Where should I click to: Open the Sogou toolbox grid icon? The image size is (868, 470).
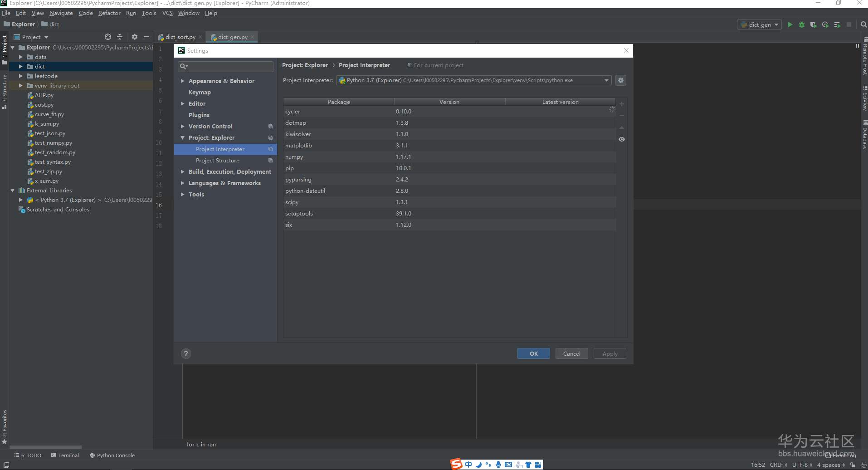pos(538,465)
